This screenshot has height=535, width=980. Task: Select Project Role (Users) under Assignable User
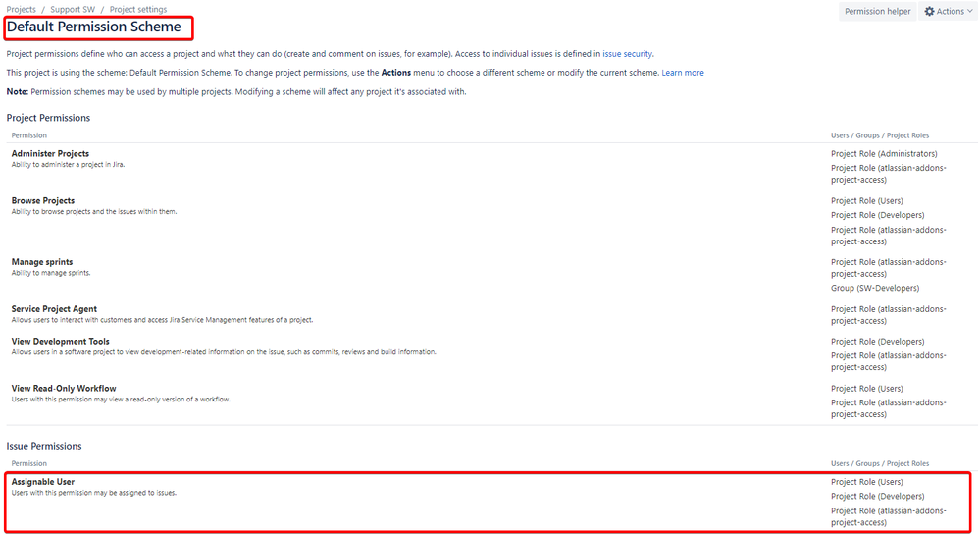[x=867, y=482]
